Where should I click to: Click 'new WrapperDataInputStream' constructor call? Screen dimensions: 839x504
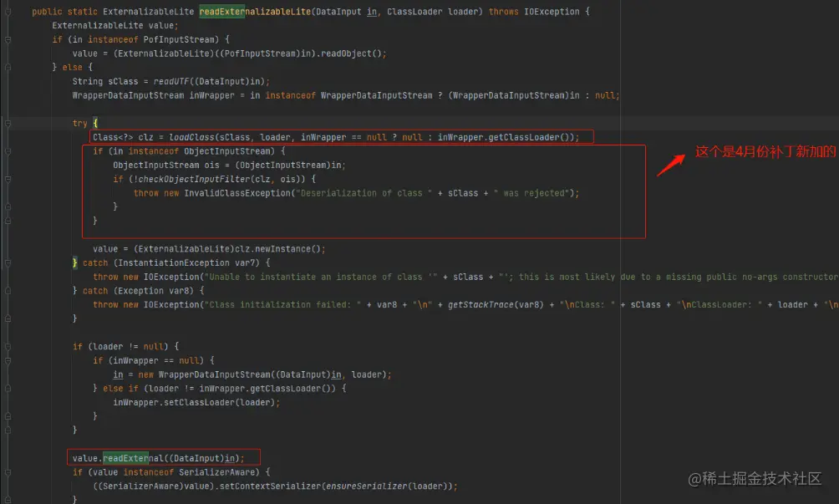205,374
